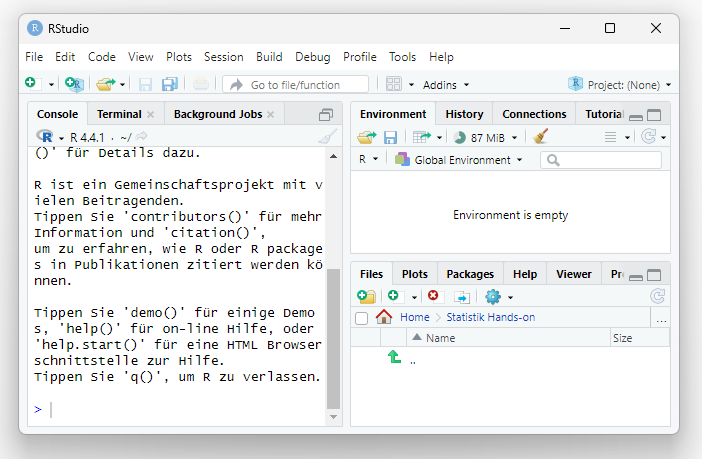This screenshot has height=459, width=702.
Task: Open the Code menu
Action: click(x=102, y=57)
